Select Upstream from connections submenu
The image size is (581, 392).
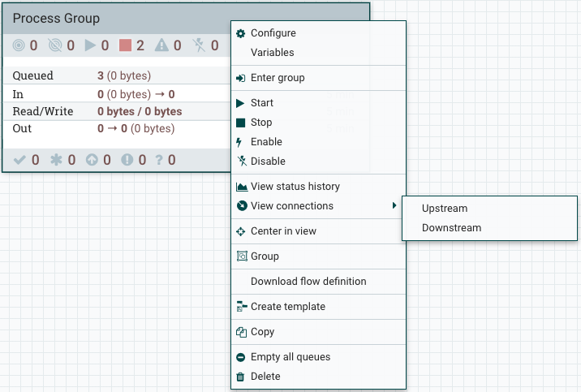point(444,209)
